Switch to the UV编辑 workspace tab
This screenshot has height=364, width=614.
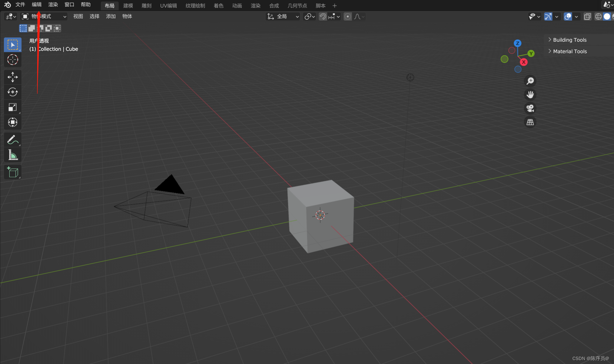click(x=168, y=6)
